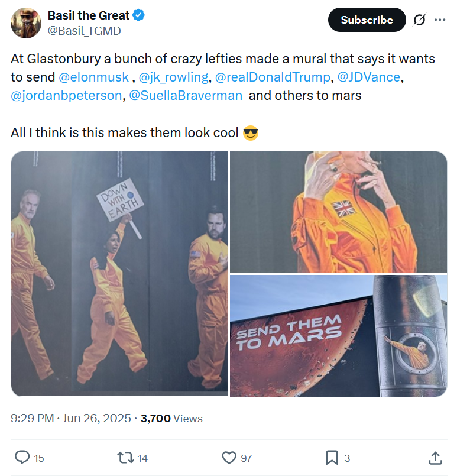Viewport: 457px width, 476px height.
Task: Open the 9:29 PM Jun 26 timestamp
Action: [71, 418]
